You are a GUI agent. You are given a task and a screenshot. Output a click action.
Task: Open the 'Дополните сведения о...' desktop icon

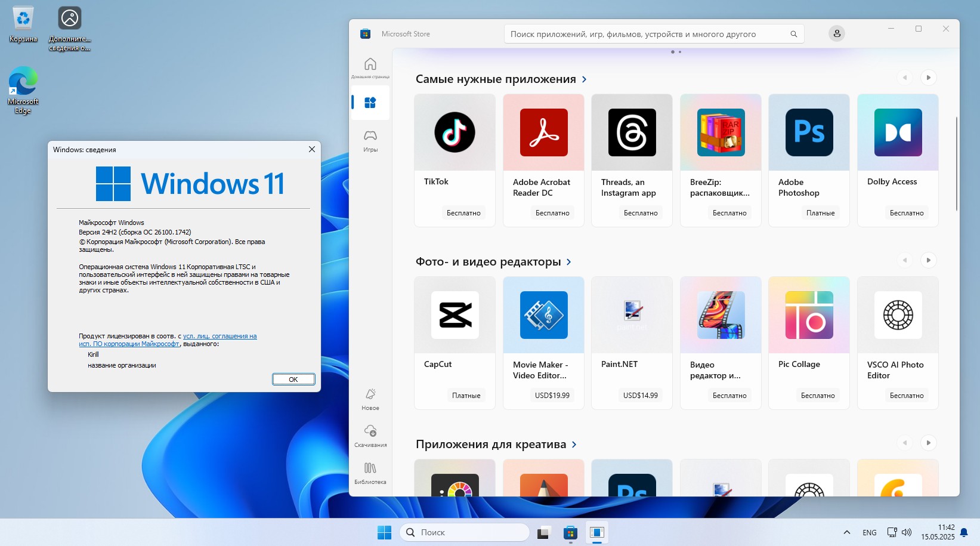tap(70, 29)
